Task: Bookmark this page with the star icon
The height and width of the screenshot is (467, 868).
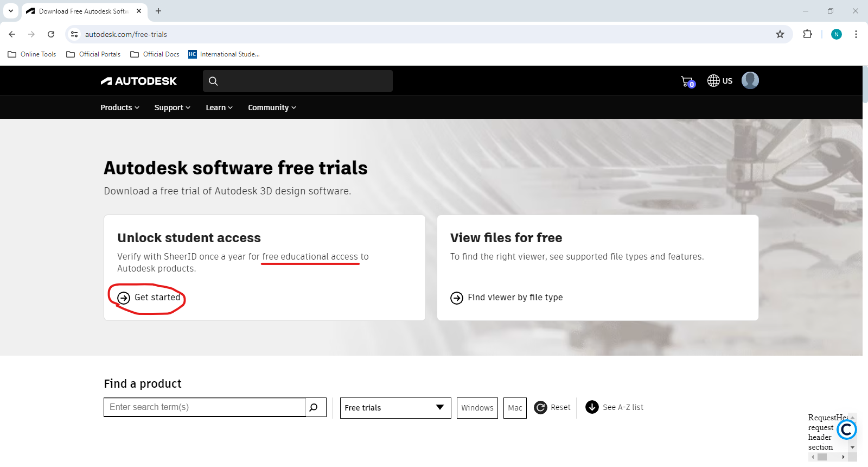Action: click(x=780, y=34)
